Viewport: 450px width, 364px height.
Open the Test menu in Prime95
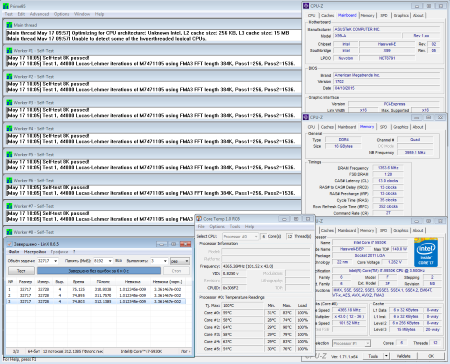click(8, 14)
